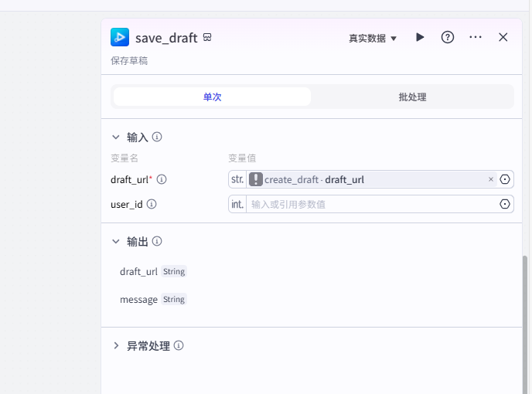Click info icon beside user_id variable
This screenshot has width=532, height=394.
(152, 204)
